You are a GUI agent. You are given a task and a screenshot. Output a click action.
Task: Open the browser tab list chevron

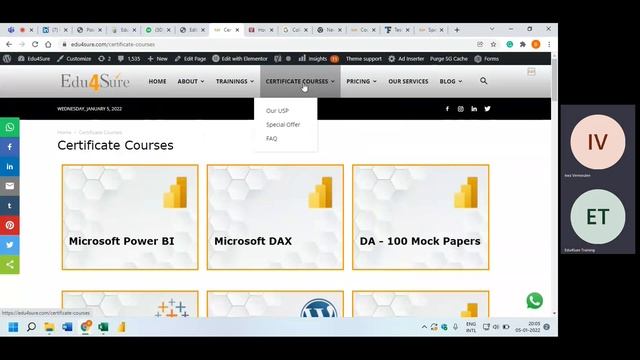click(492, 29)
